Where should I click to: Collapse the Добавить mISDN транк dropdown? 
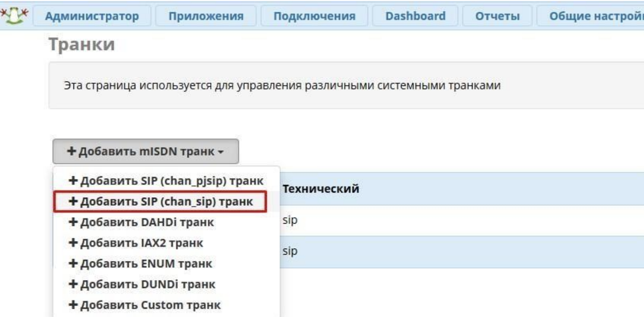[x=145, y=152]
